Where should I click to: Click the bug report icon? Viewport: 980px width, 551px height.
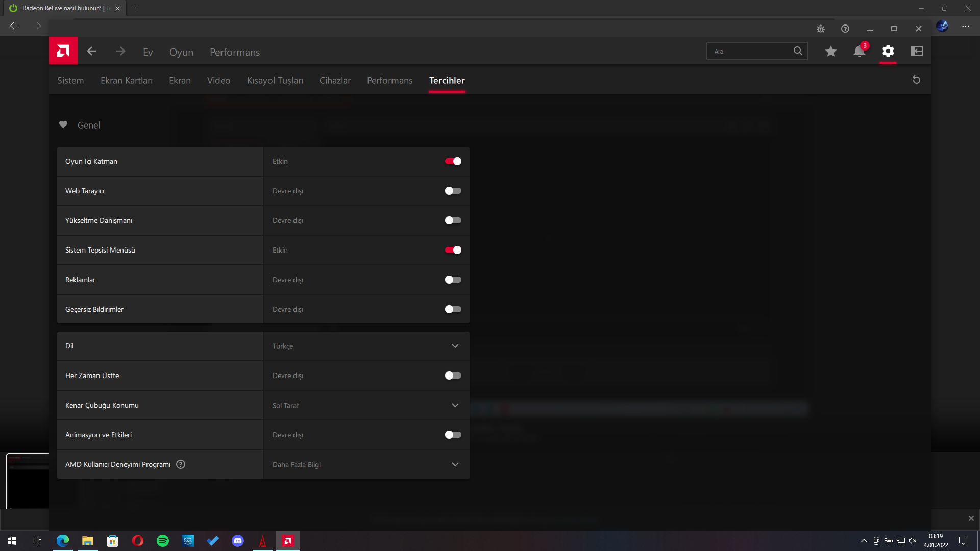click(821, 29)
